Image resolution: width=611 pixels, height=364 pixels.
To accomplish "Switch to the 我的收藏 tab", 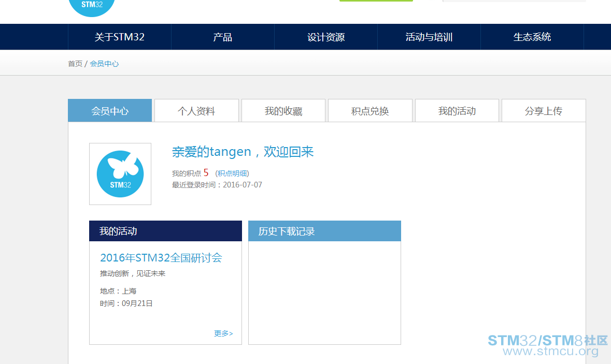I will point(283,111).
